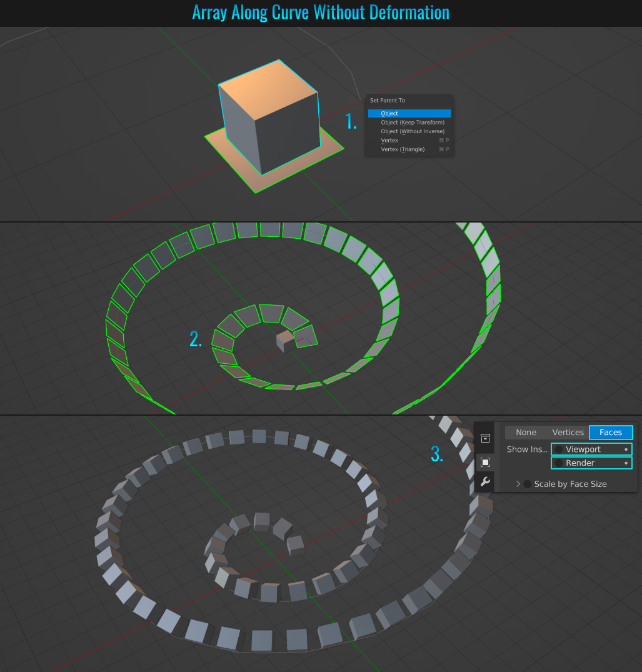Open the Scene collection properties tab icon

click(485, 438)
